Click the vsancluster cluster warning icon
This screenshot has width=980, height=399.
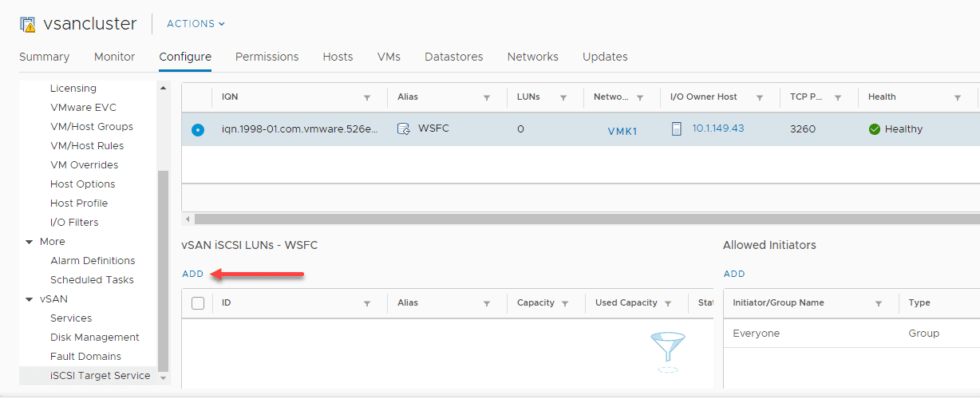[28, 24]
